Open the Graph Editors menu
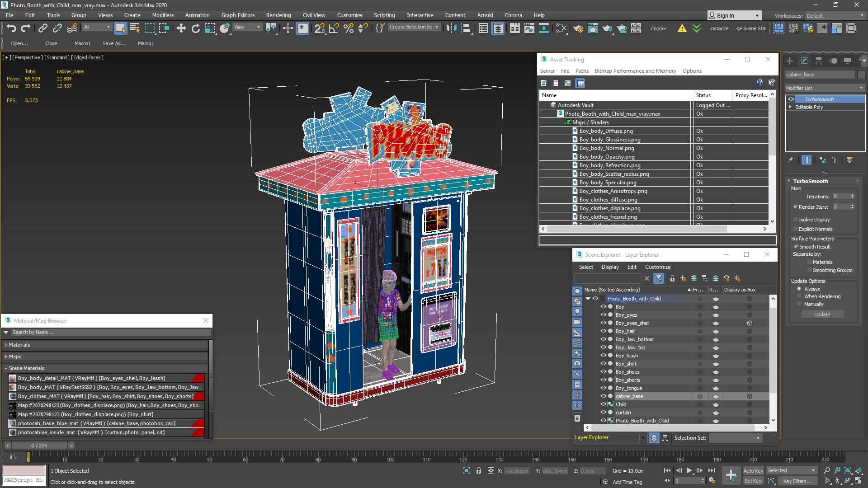The height and width of the screenshot is (488, 868). point(238,15)
